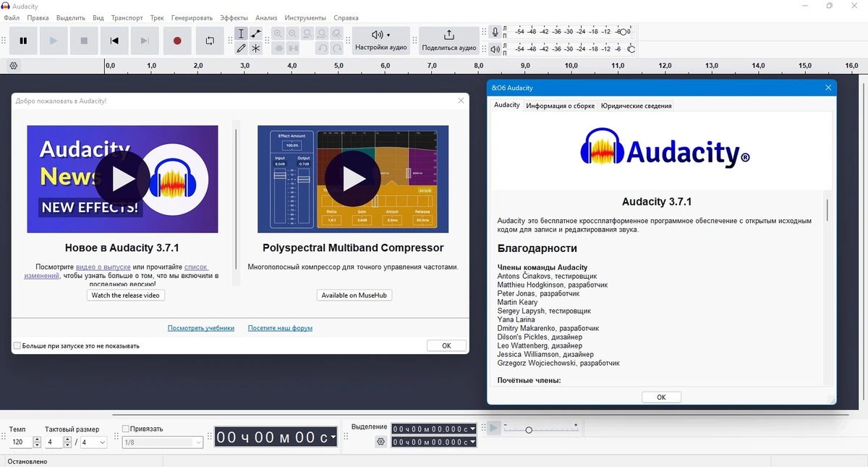The height and width of the screenshot is (467, 868).
Task: Click the time signature numerator stepper
Action: 67,442
